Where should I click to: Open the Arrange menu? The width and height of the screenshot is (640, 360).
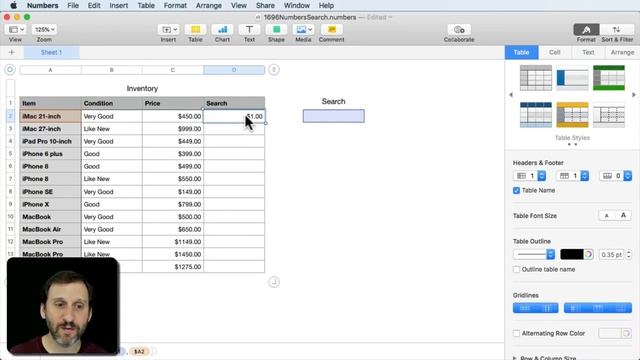pos(209,5)
